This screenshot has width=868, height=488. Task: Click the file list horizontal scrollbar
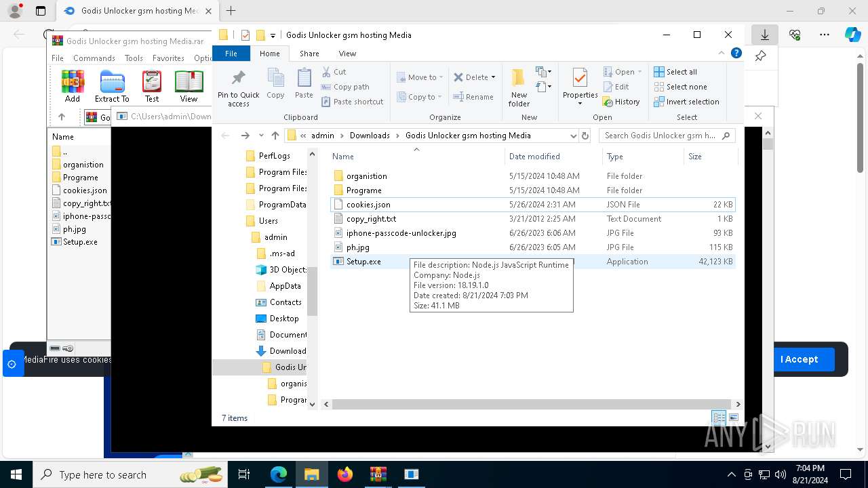pos(532,404)
